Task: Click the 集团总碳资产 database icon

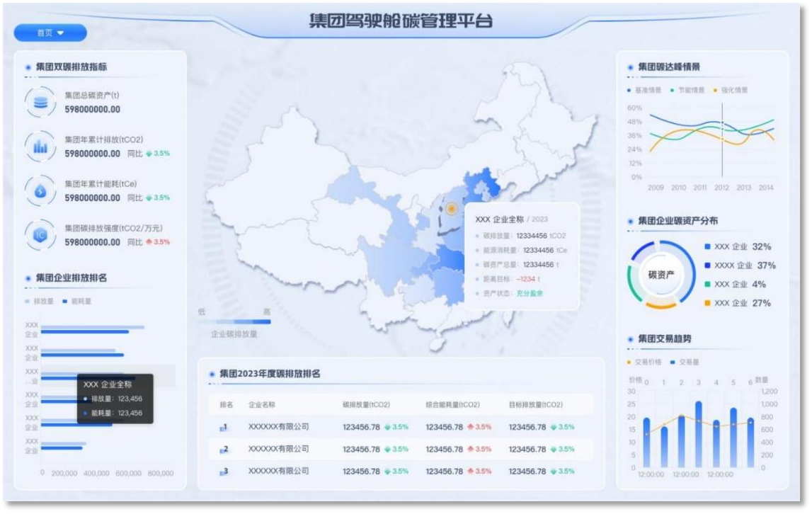Action: click(x=40, y=101)
